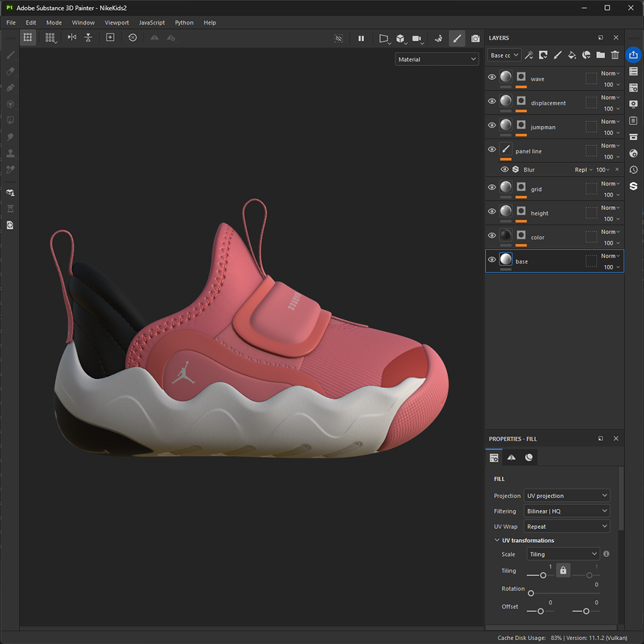This screenshot has height=644, width=644.
Task: Add a new folder in the Layers panel
Action: (601, 55)
